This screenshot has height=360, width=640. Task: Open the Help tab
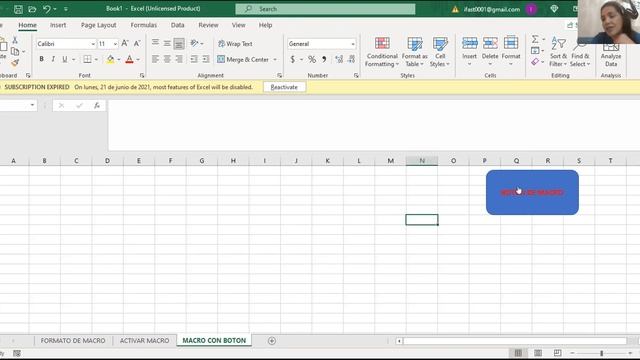(x=265, y=25)
